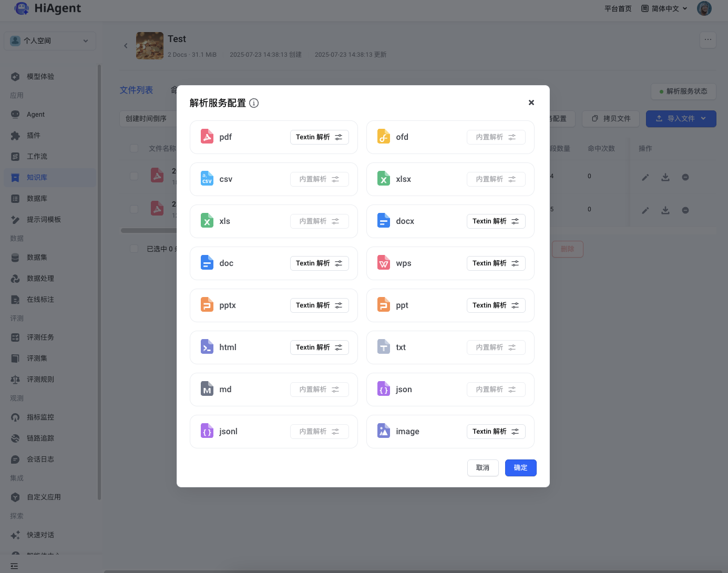Open the 创建时间倒序 sort dropdown
Image resolution: width=728 pixels, height=573 pixels.
148,119
